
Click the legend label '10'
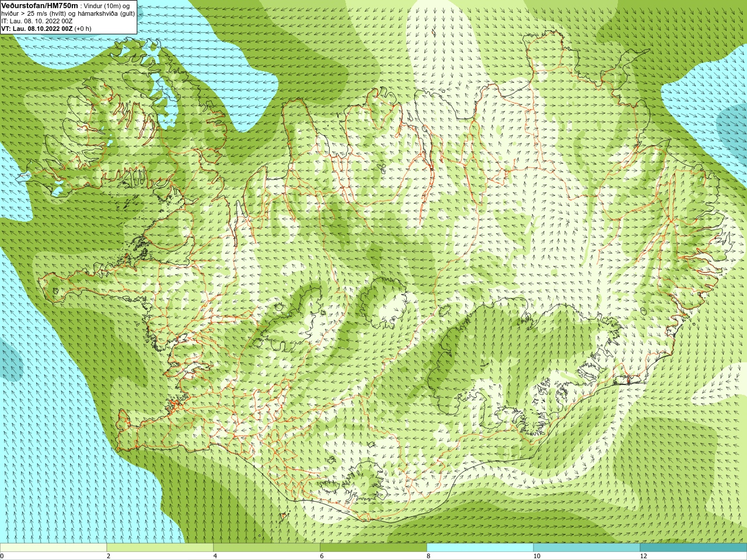[x=537, y=556]
